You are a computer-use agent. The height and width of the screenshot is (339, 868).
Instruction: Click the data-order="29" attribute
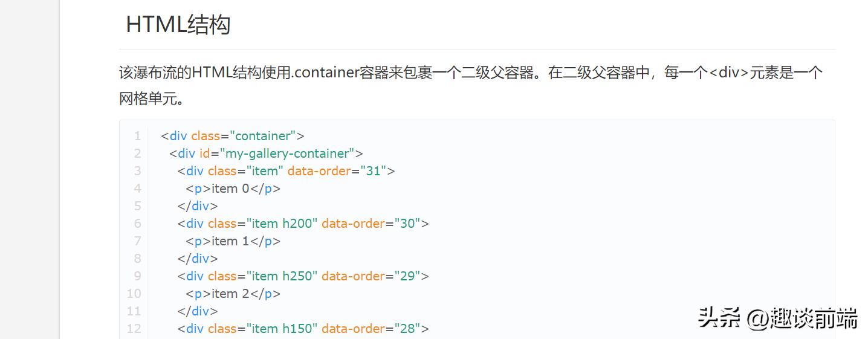click(371, 276)
